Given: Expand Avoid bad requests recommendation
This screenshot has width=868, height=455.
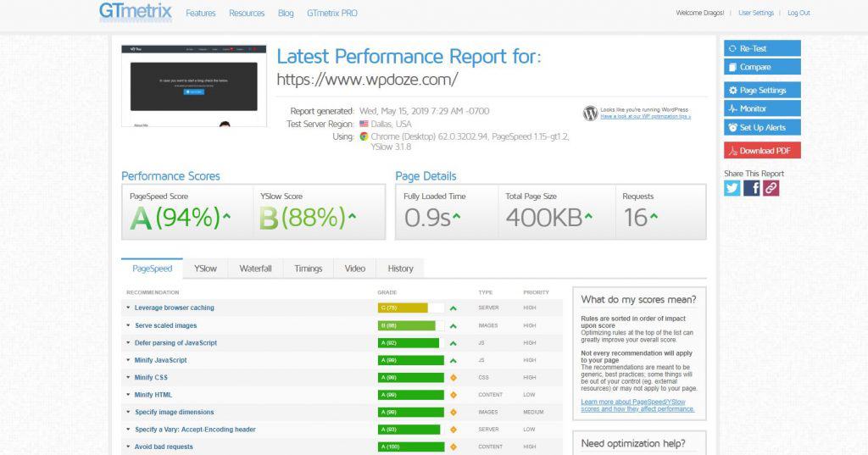Looking at the screenshot, I should click(164, 447).
